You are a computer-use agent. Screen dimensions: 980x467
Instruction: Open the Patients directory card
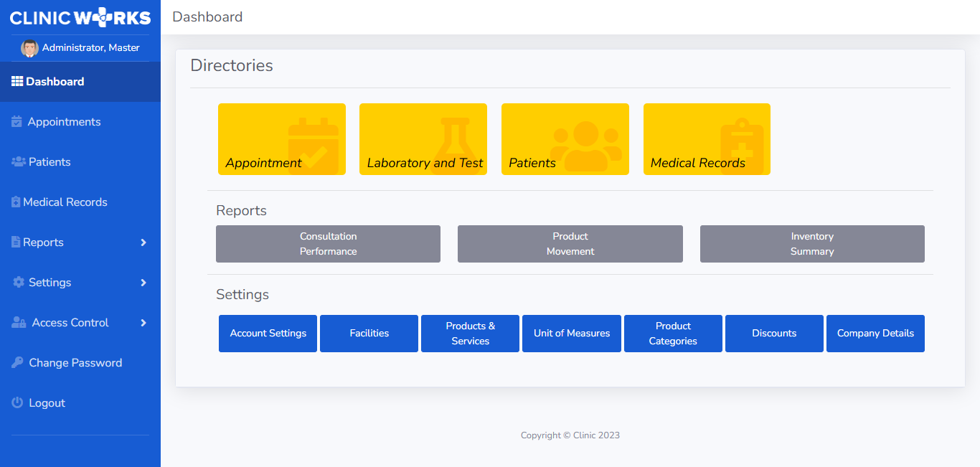565,139
